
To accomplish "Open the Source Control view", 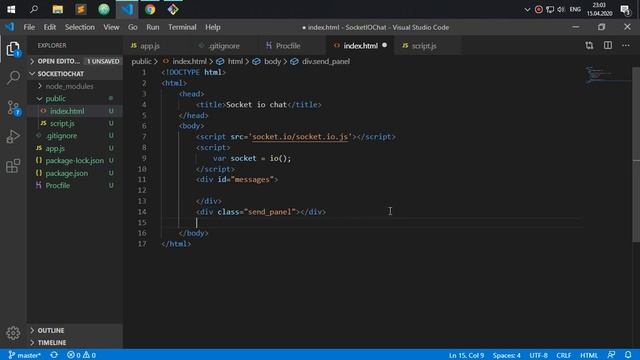I will click(x=13, y=107).
